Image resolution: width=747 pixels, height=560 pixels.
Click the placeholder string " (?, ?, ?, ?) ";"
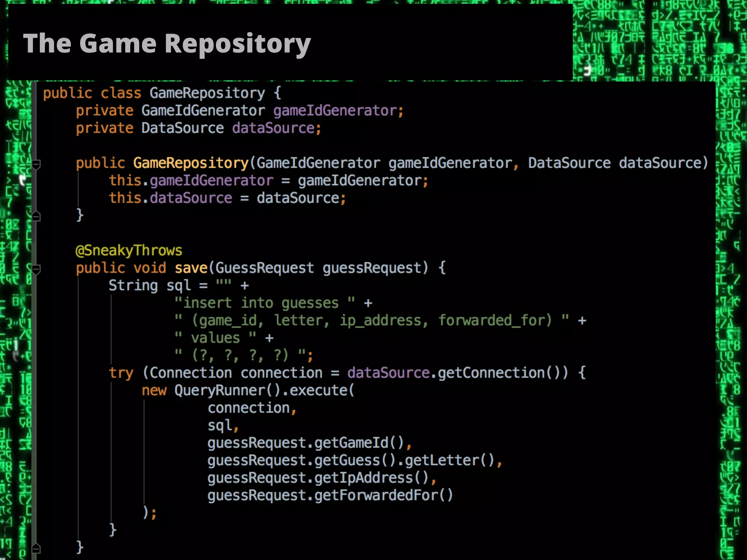point(244,355)
